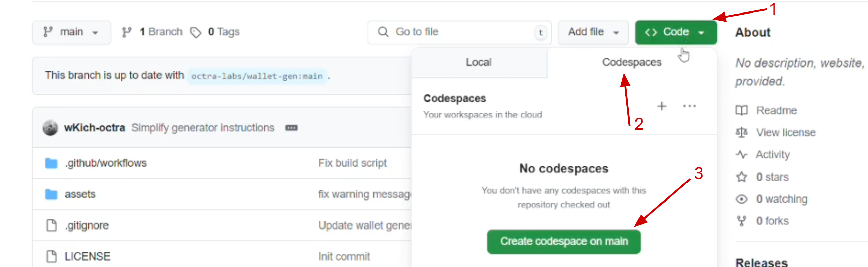Open the 0 stars link
The width and height of the screenshot is (868, 267).
point(772,177)
